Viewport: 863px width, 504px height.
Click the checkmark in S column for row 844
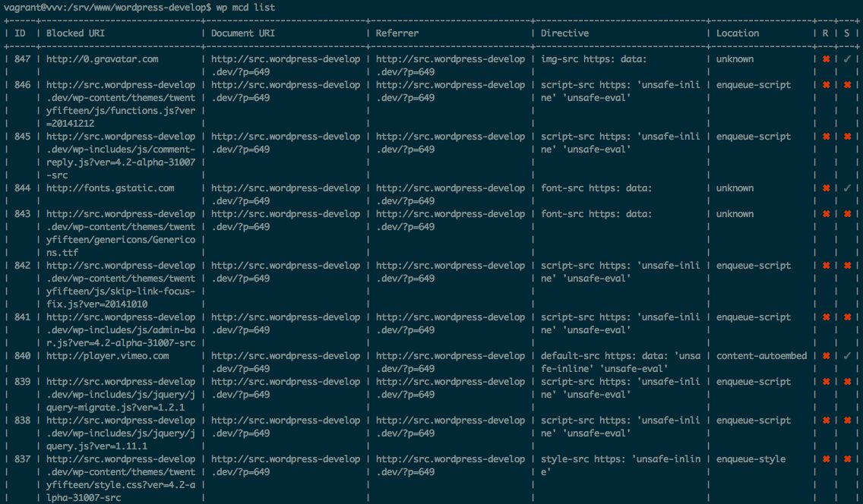pos(847,188)
